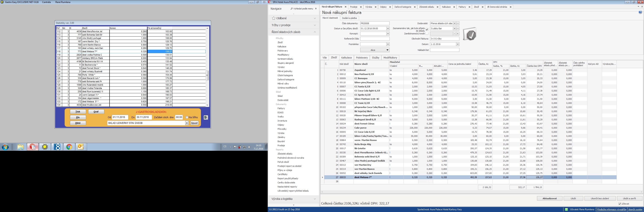Open the Datum a čas příjmu zboží dropdown

pyautogui.click(x=388, y=28)
